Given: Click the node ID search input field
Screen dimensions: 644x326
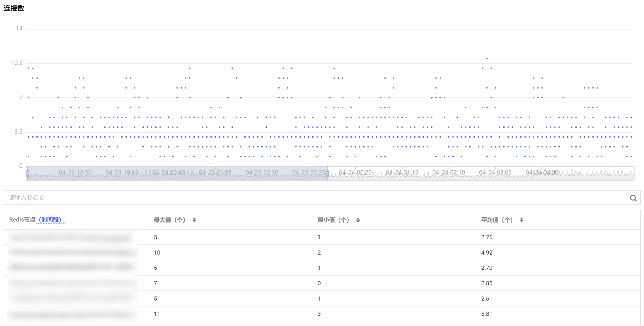Looking at the screenshot, I should pyautogui.click(x=291, y=198).
